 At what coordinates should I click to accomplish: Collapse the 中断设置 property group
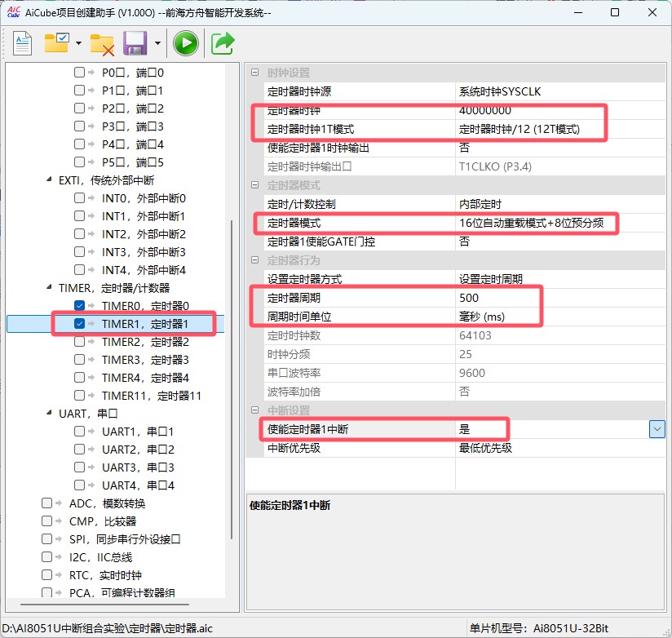(x=254, y=410)
